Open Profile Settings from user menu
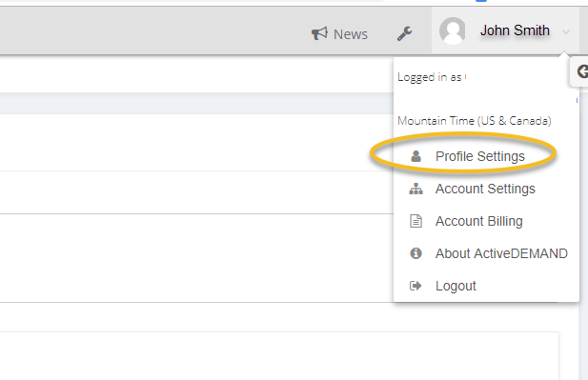588x380 pixels. tap(480, 156)
